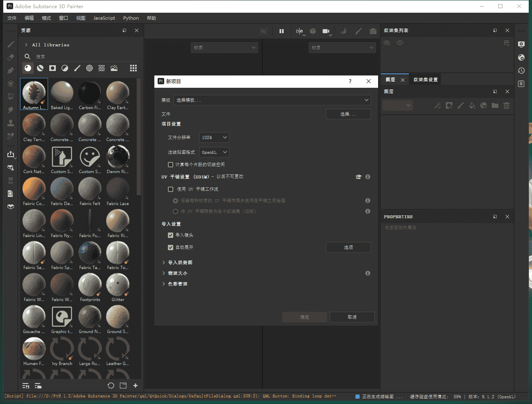Screen dimensions: 532x404
Task: Open normal map format OpenGL dropdown
Action: pos(214,152)
